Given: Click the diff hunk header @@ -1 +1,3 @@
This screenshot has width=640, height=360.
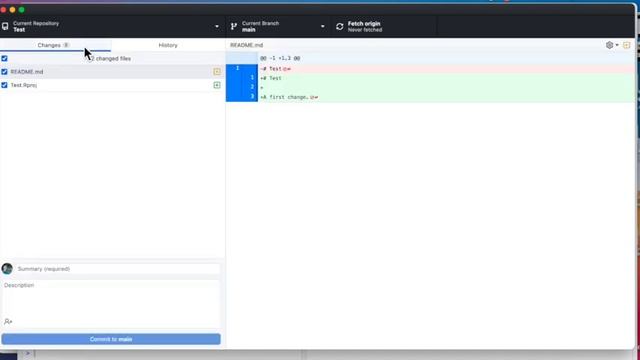Looking at the screenshot, I should [280, 58].
